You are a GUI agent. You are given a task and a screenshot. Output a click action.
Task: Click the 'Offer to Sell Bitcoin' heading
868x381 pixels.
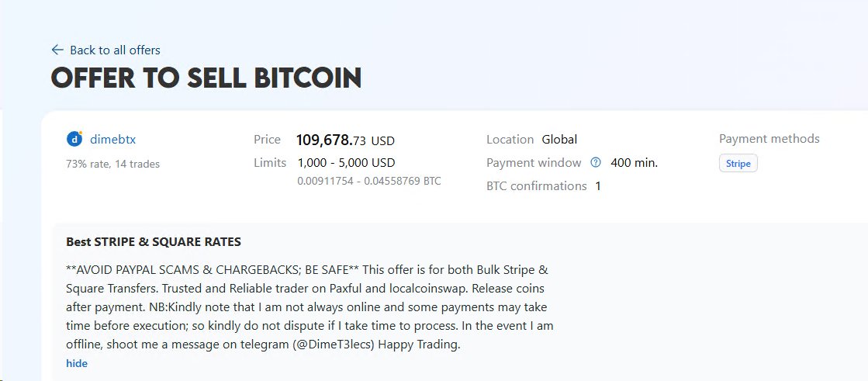pos(206,78)
